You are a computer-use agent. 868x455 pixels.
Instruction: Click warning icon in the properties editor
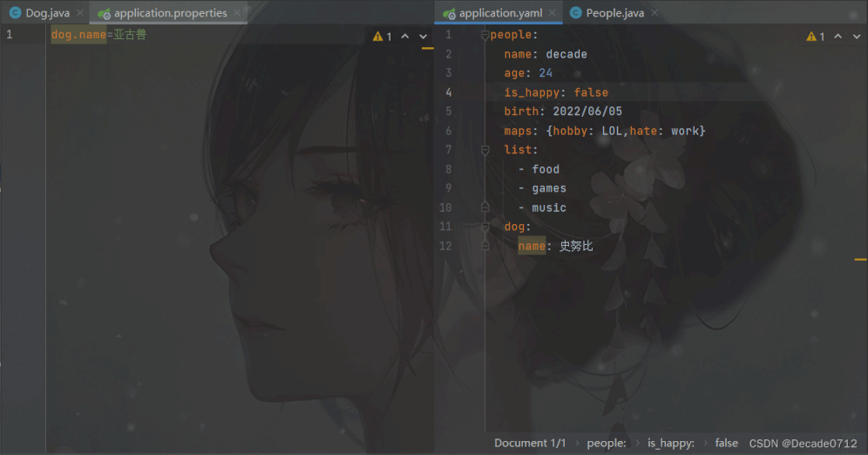coord(378,37)
